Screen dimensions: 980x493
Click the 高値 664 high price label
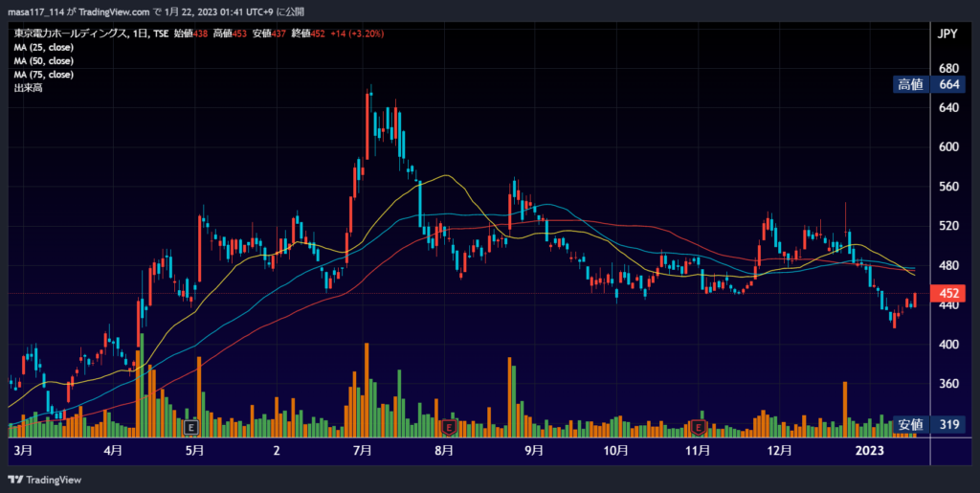[929, 85]
